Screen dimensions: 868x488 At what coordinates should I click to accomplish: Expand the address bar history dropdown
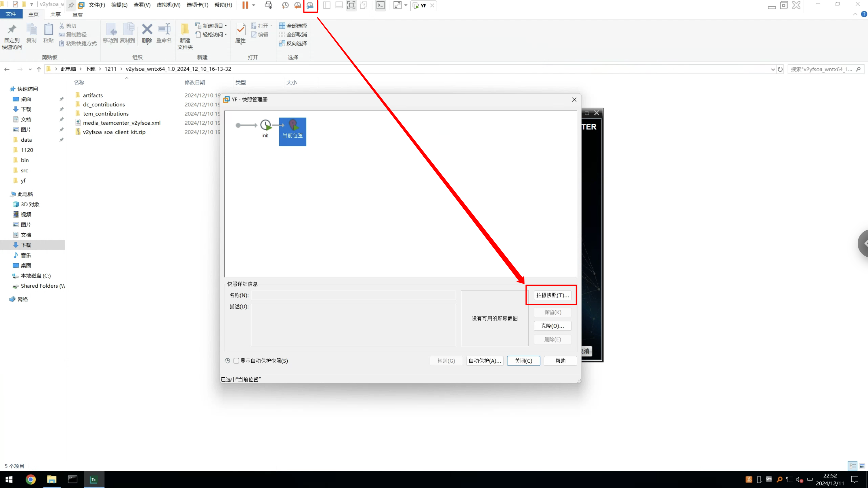[x=773, y=69]
